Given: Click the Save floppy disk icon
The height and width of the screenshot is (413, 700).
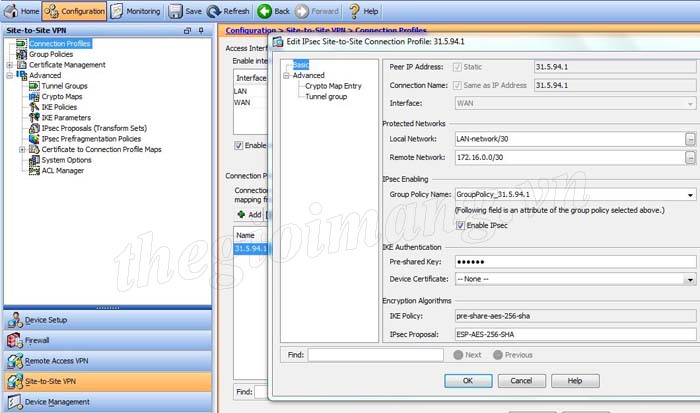Looking at the screenshot, I should (175, 11).
